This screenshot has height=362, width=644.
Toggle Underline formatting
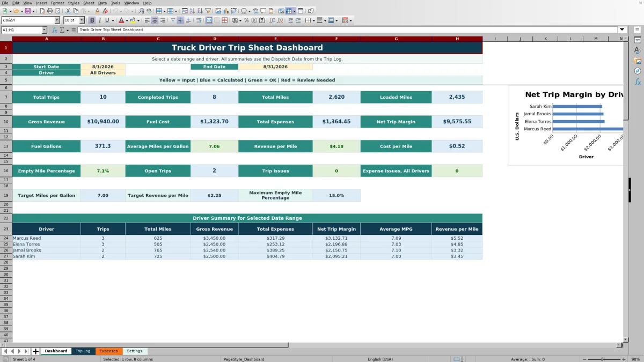[107, 20]
